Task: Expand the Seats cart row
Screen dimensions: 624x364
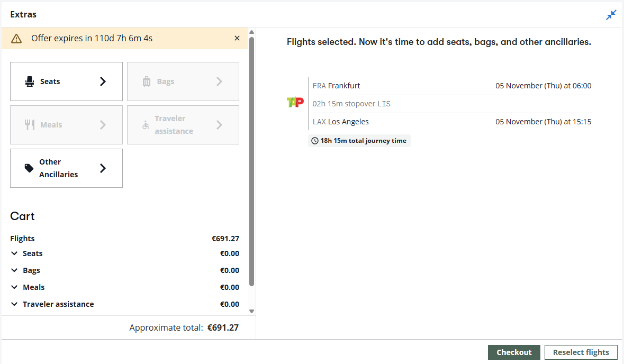Action: click(14, 253)
